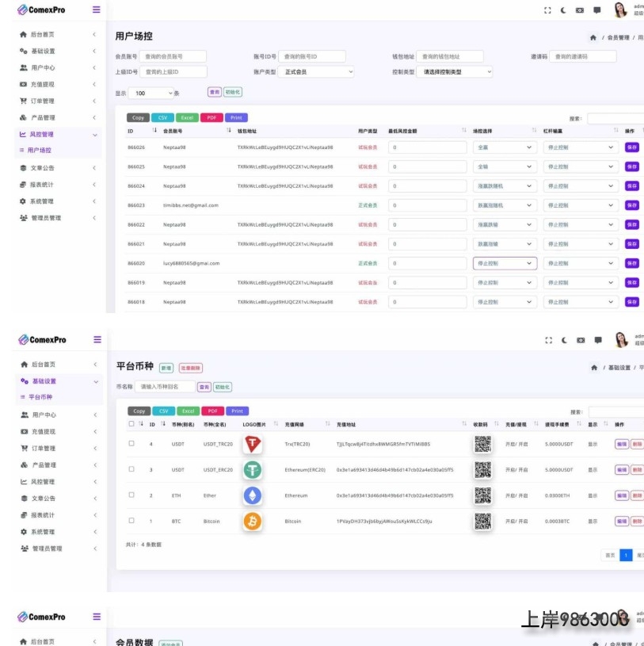Click 首页 pagination button

click(x=610, y=556)
